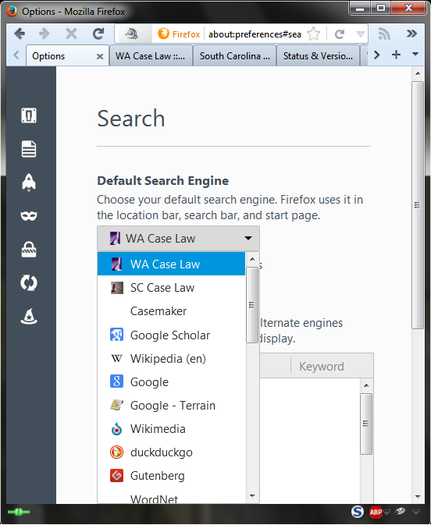Viewport: 431px width, 525px height.
Task: Choose Google - Terrain in engine list
Action: (x=171, y=405)
